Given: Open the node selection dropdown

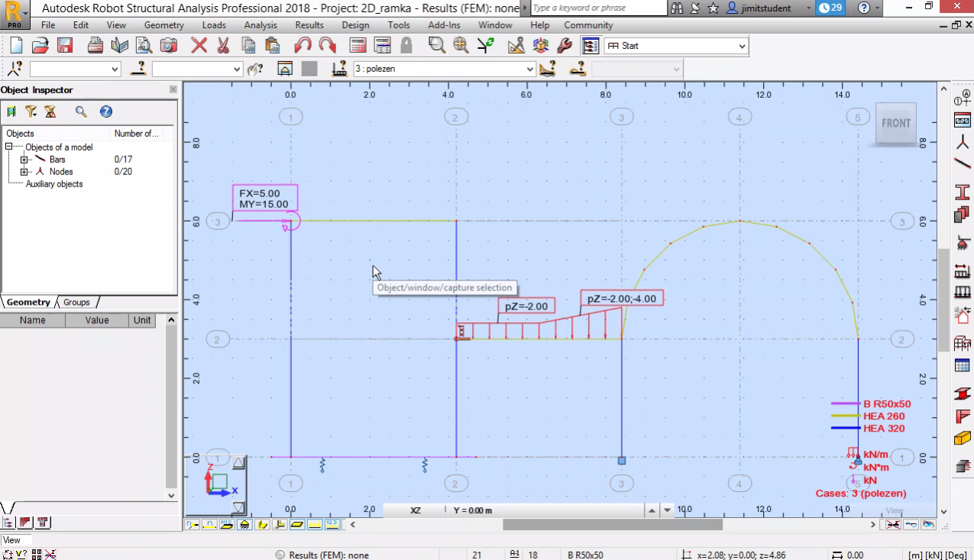Looking at the screenshot, I should [x=115, y=69].
